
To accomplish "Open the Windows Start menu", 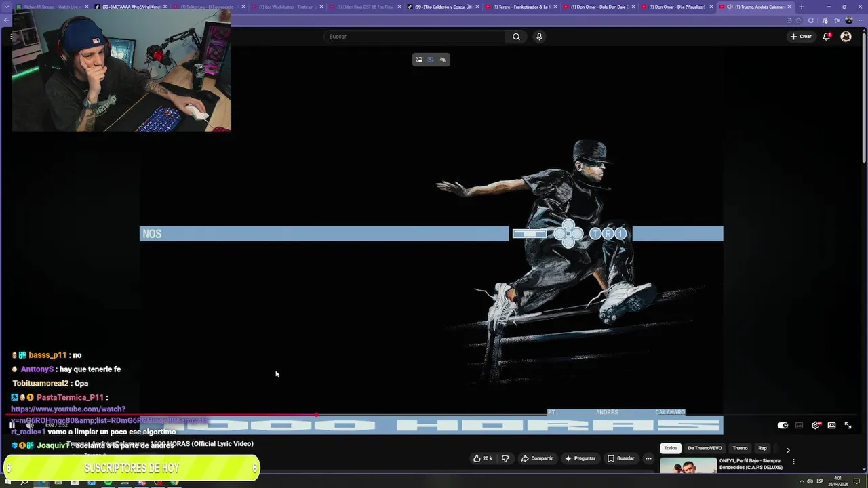I will pyautogui.click(x=9, y=482).
